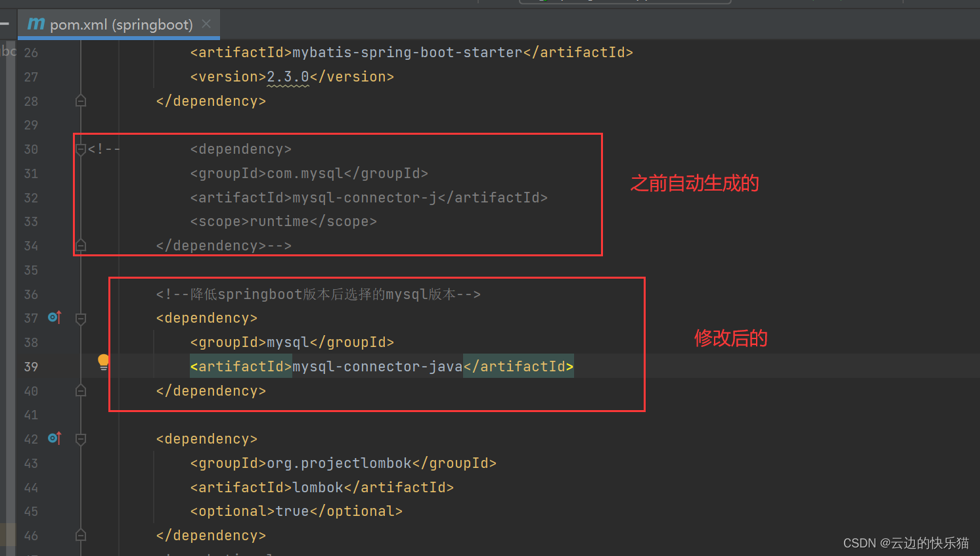
Task: Click line number 39 in the gutter
Action: coord(31,367)
